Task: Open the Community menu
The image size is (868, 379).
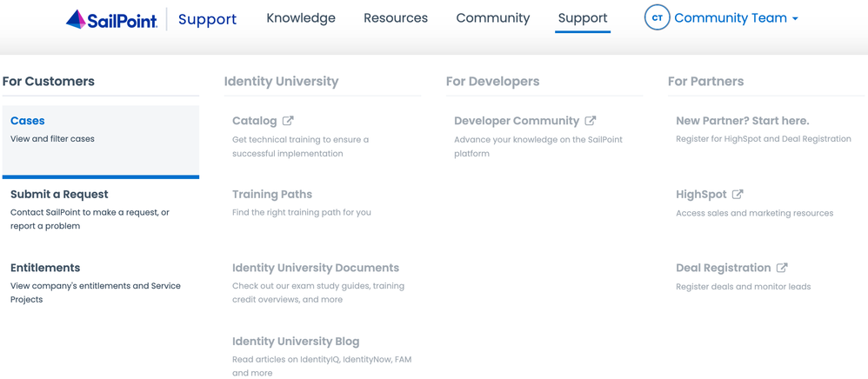Action: coord(493,18)
